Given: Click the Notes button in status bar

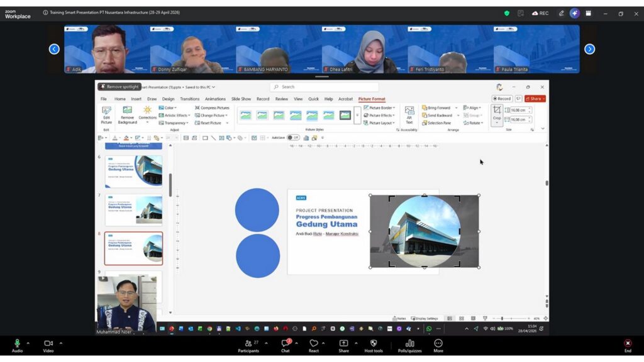Looking at the screenshot, I should pyautogui.click(x=399, y=319).
